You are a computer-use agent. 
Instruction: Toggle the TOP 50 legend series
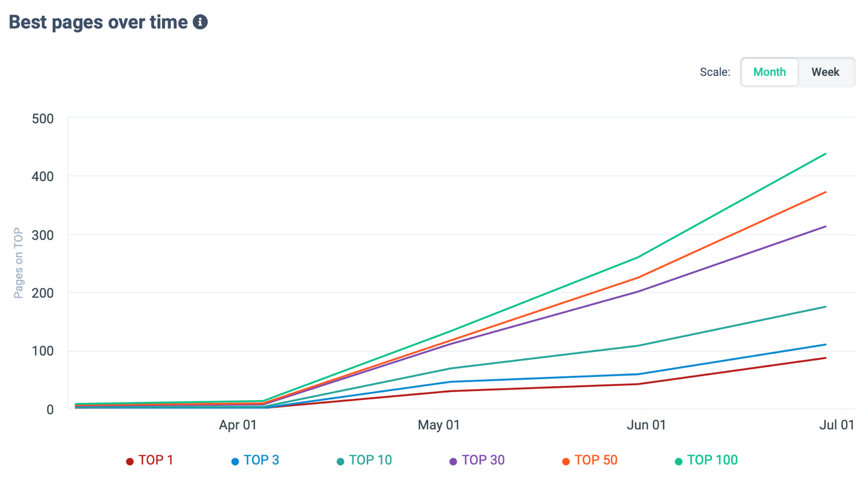(x=590, y=460)
